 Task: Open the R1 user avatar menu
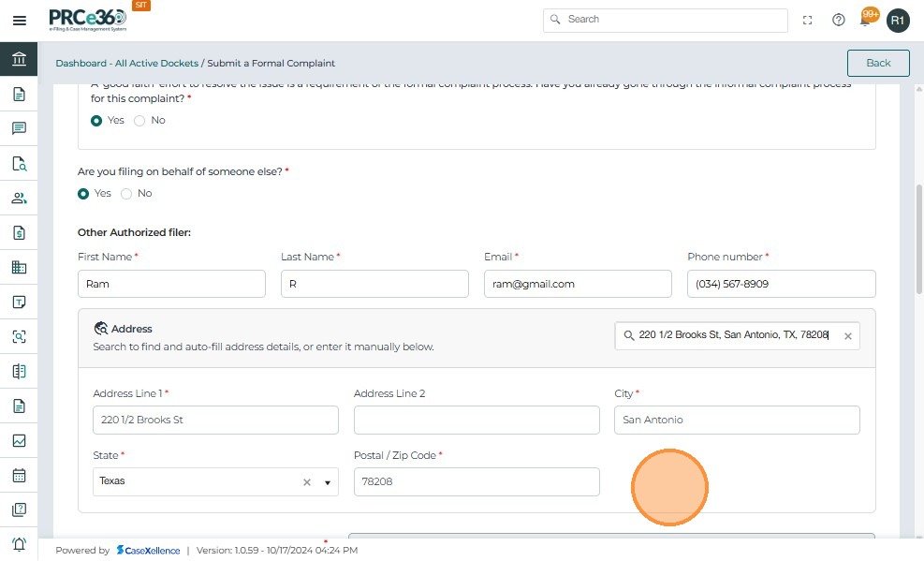pyautogui.click(x=898, y=20)
